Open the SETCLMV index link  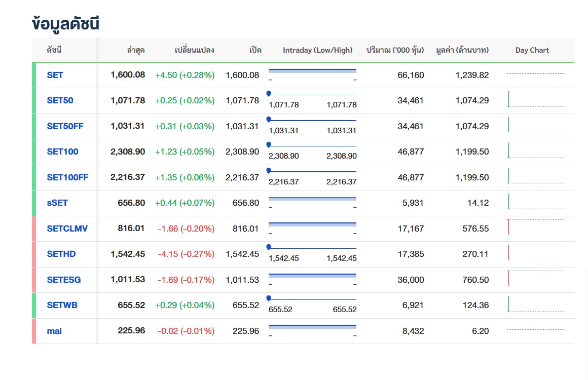coord(67,229)
